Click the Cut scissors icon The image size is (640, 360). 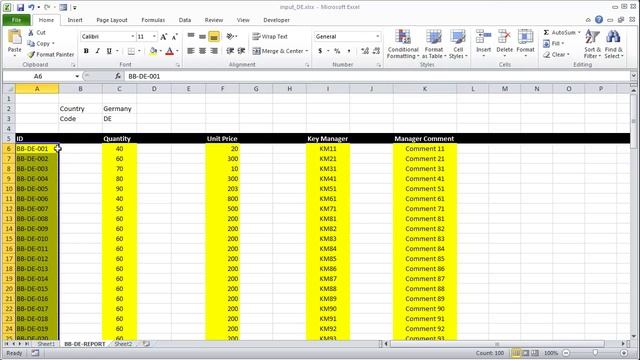pyautogui.click(x=31, y=33)
